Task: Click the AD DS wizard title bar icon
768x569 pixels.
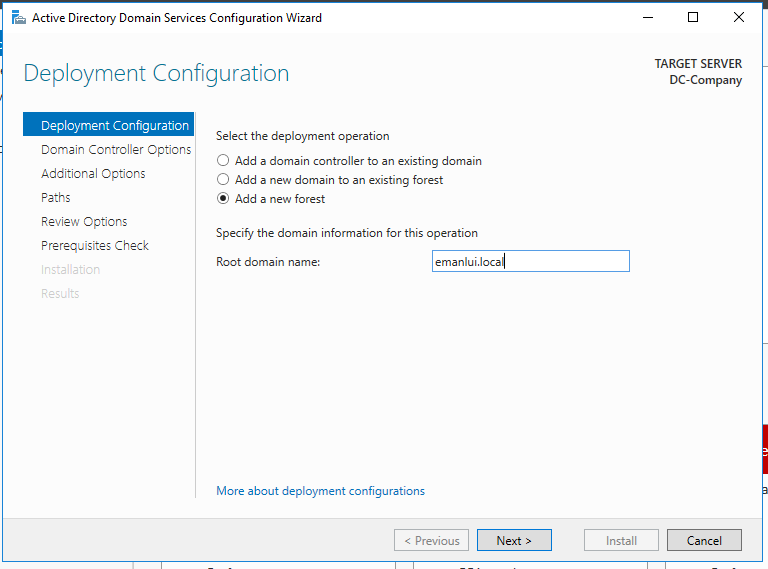Action: 18,17
